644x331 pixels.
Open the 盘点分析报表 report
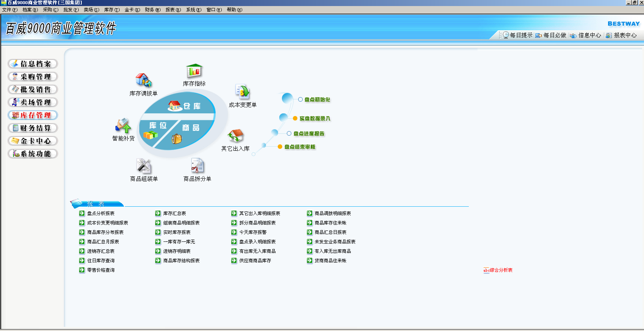[101, 213]
